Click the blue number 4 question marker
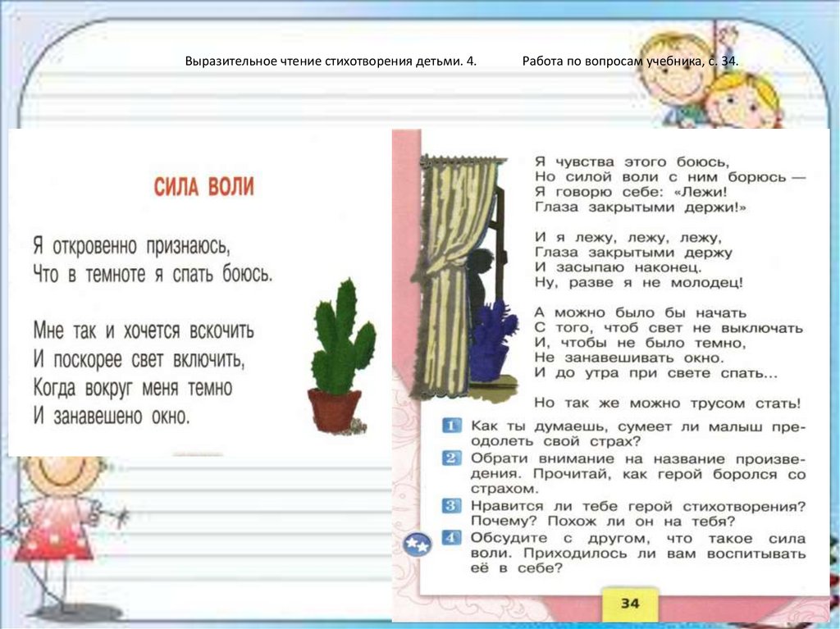 (x=451, y=537)
